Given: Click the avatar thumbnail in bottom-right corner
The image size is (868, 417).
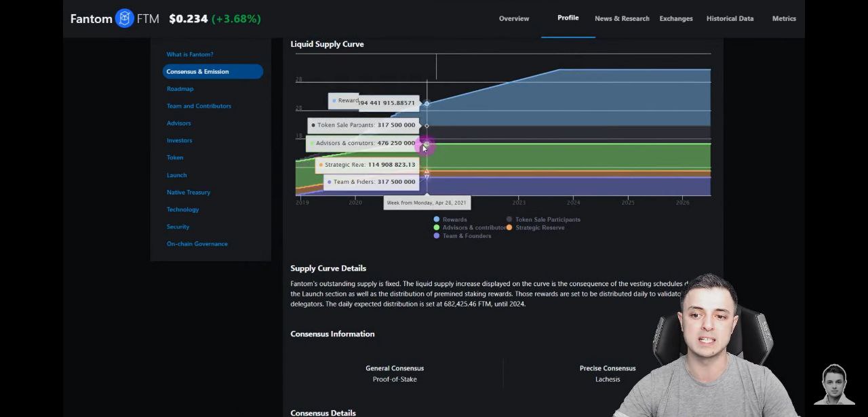Looking at the screenshot, I should (834, 384).
